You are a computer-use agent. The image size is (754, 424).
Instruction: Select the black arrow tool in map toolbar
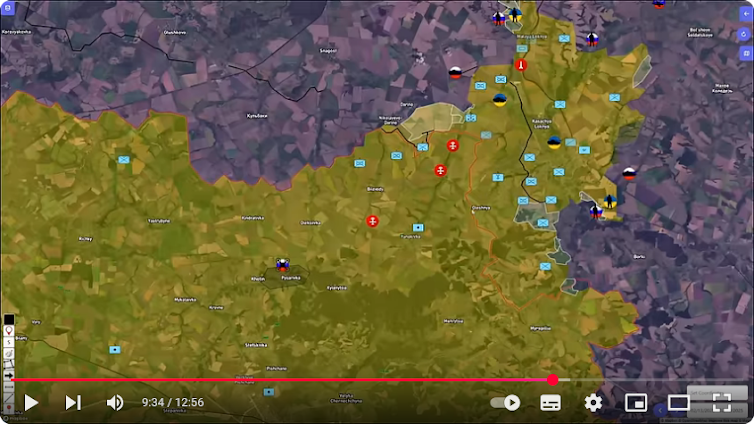tap(9, 375)
